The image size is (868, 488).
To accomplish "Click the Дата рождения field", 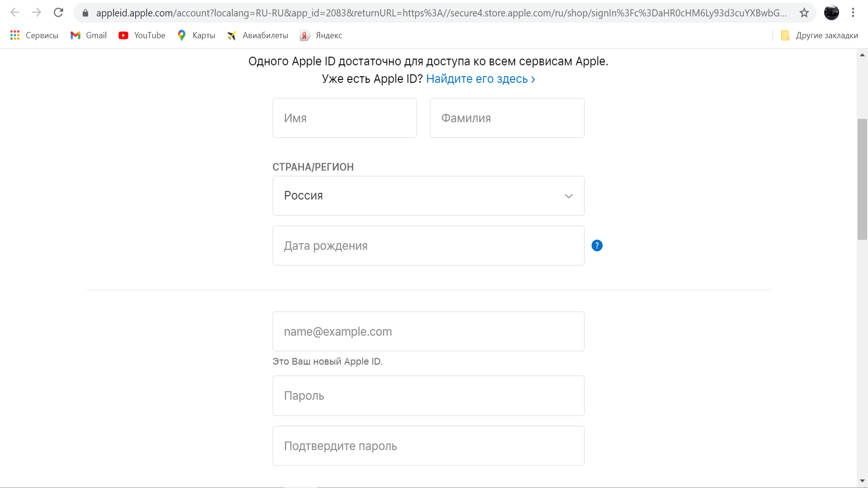I will pyautogui.click(x=428, y=245).
